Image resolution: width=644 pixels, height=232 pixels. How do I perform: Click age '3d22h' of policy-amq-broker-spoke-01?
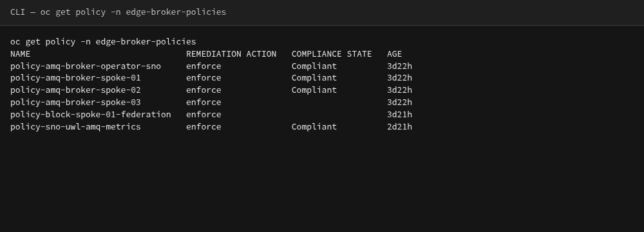pyautogui.click(x=400, y=78)
